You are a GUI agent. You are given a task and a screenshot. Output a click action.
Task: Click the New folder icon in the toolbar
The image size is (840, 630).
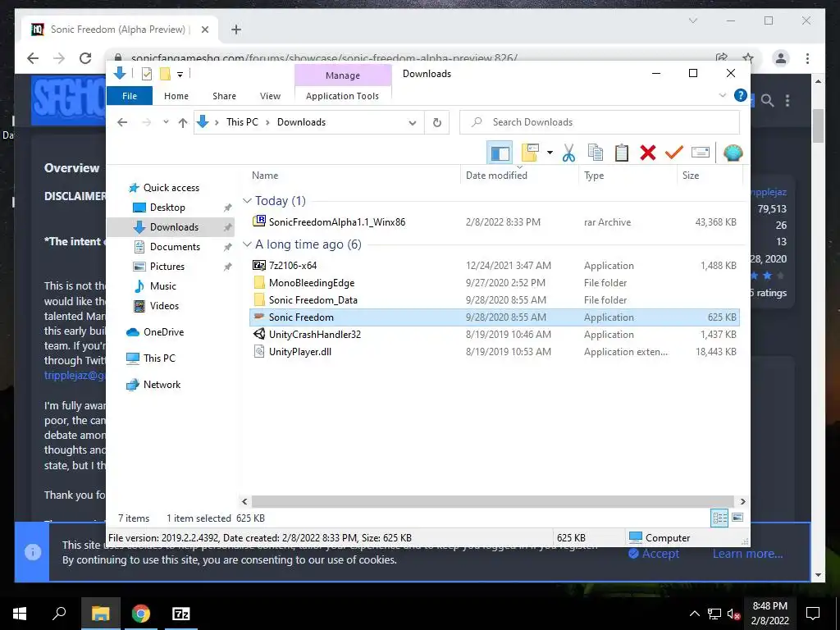(x=530, y=153)
